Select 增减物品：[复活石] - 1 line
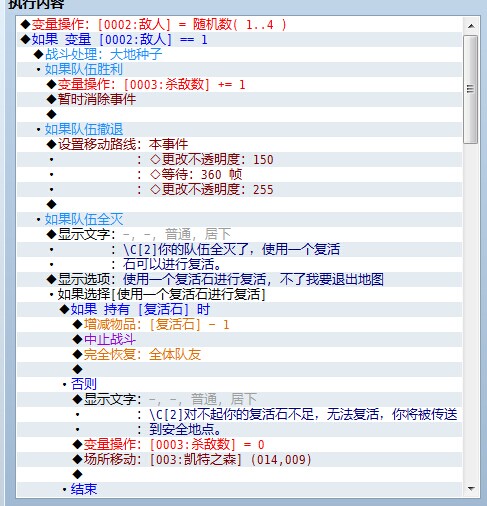This screenshot has width=487, height=506. pos(239,325)
